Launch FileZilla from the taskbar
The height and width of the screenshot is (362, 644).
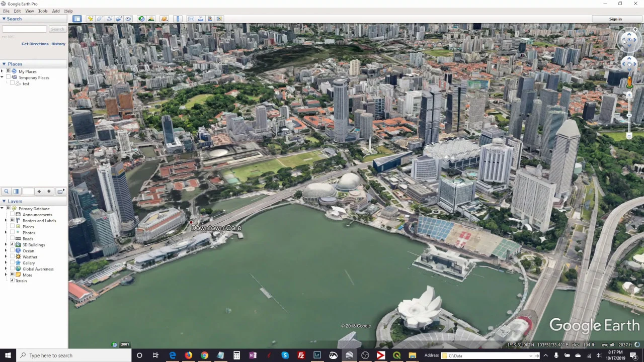pos(301,355)
